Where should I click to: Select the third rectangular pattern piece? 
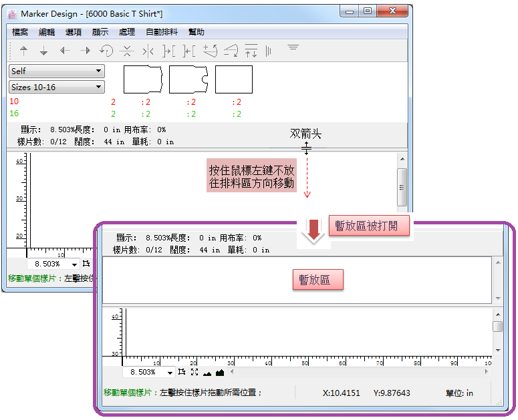point(234,79)
